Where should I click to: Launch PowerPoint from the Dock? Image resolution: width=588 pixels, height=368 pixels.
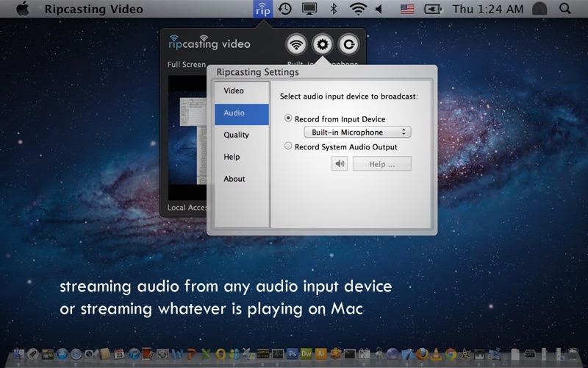(192, 354)
